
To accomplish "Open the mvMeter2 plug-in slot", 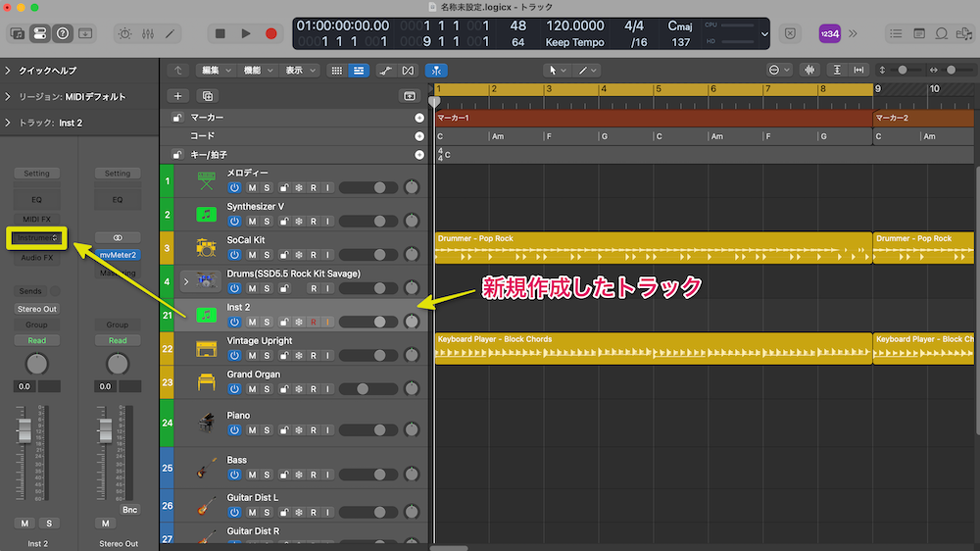I will 118,255.
